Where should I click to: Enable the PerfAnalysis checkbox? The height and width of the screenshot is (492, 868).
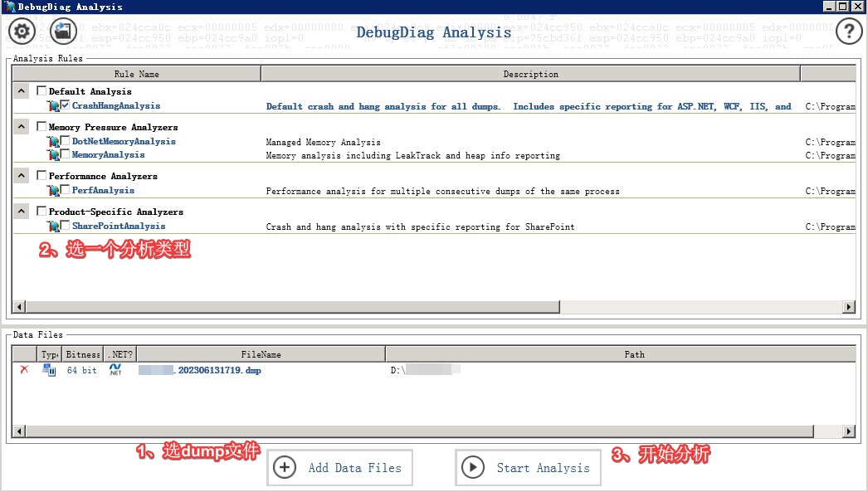pyautogui.click(x=65, y=189)
